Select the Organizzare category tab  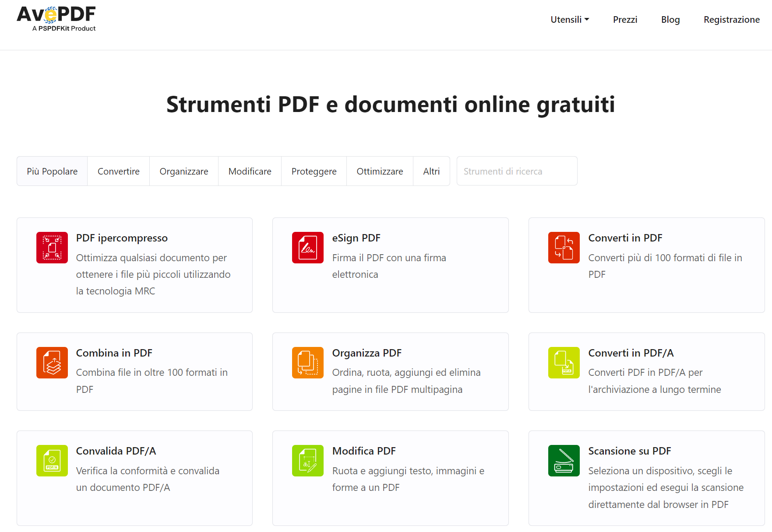(184, 171)
